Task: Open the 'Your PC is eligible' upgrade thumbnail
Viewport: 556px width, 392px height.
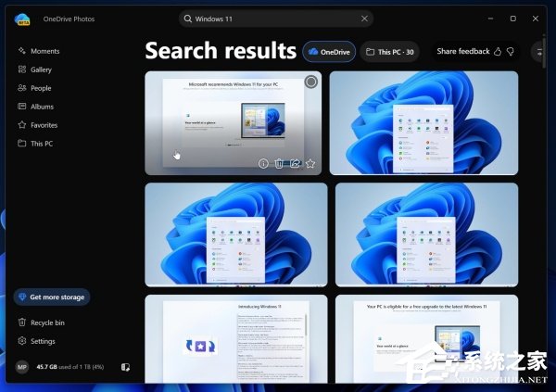Action: [426, 338]
